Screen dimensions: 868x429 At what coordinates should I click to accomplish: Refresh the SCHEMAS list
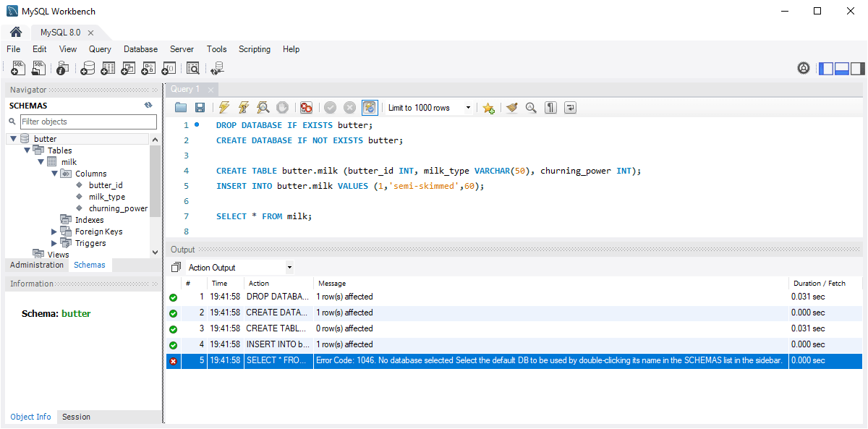tap(148, 105)
